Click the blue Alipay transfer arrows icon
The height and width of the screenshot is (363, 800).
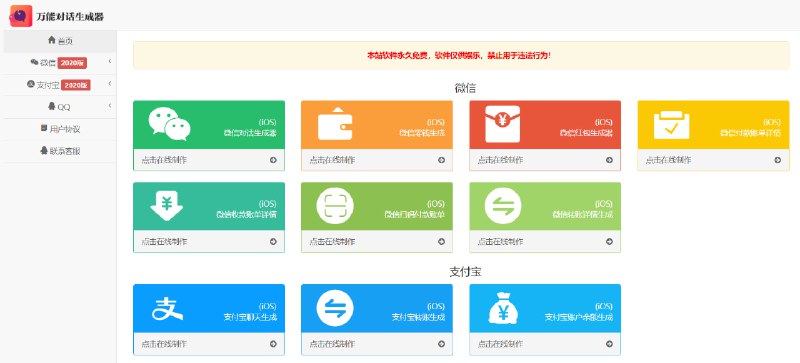click(335, 308)
